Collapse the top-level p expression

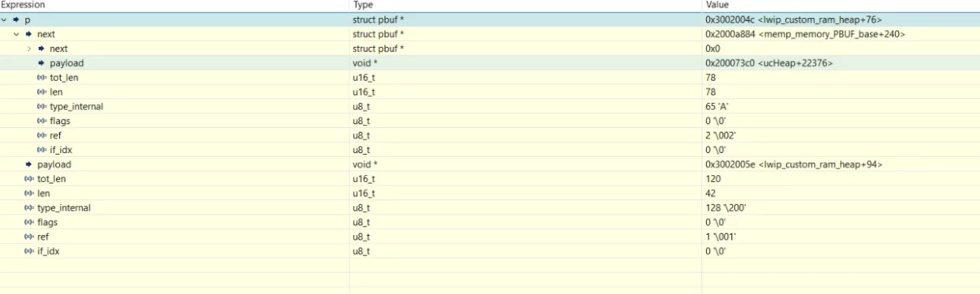pos(4,19)
